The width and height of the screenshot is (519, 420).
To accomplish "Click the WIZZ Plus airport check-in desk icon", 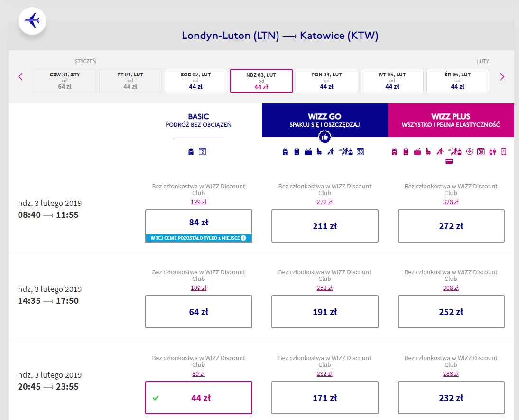I will [x=492, y=152].
